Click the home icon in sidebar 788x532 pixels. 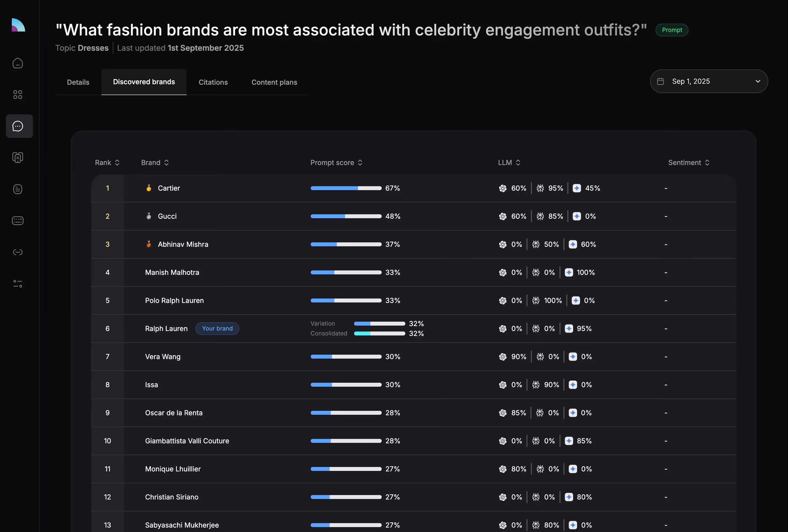[18, 63]
